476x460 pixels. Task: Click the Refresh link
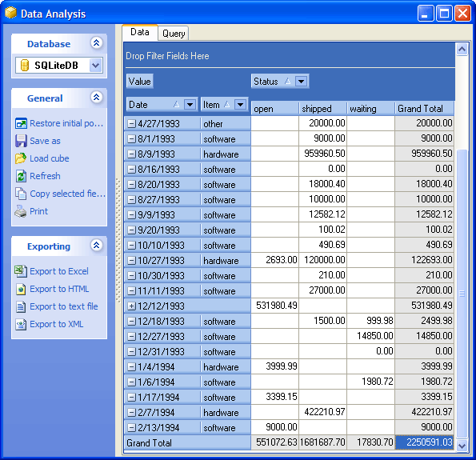[45, 176]
